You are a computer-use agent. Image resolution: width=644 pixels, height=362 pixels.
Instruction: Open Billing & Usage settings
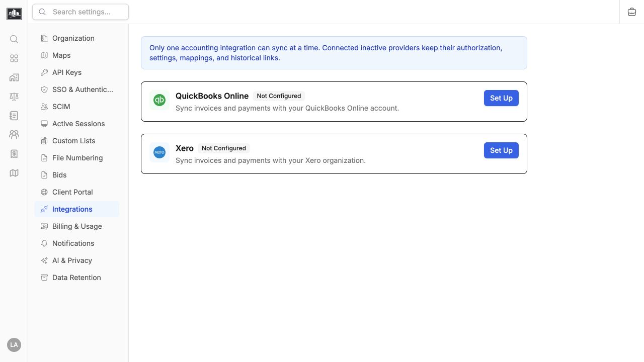(77, 226)
